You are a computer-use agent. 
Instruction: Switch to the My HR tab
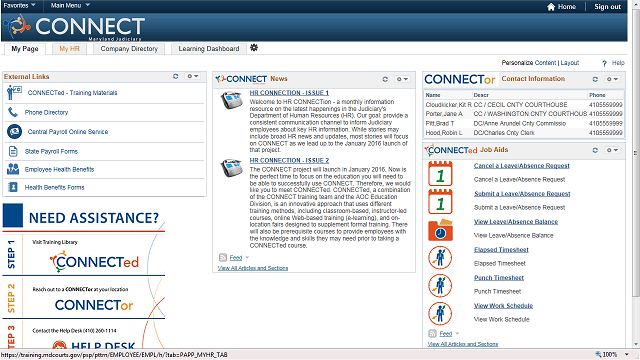69,49
